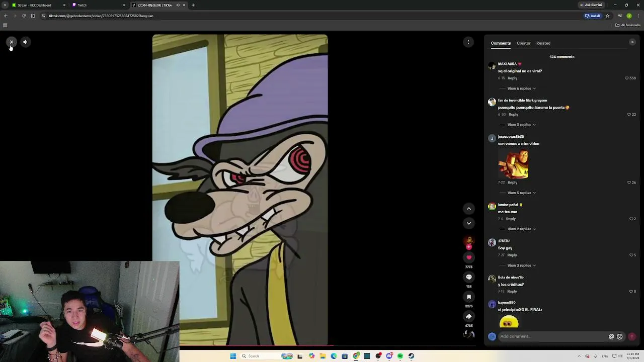Open the sound disc thumbnail
Screen dimensions: 644x362
(x=469, y=334)
